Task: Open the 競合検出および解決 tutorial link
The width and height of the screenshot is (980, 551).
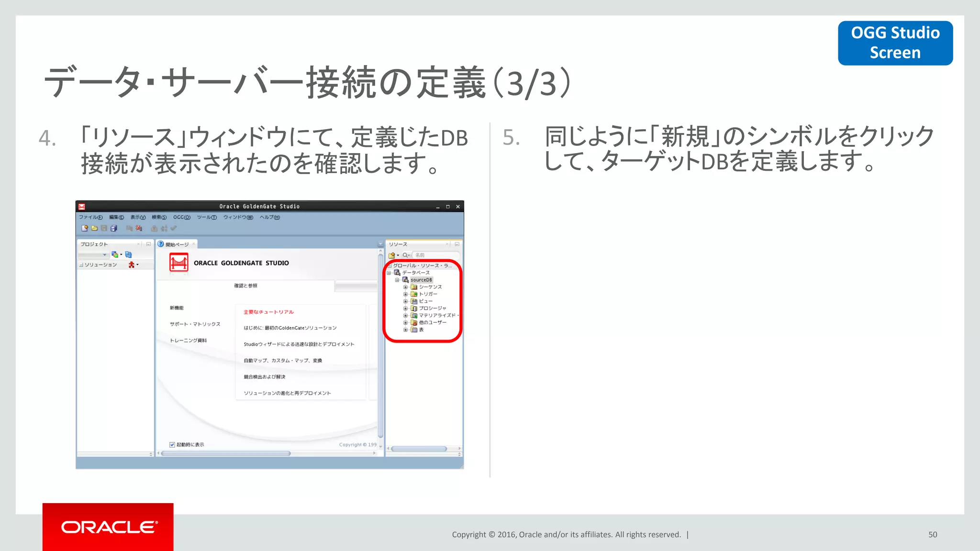Action: point(265,377)
